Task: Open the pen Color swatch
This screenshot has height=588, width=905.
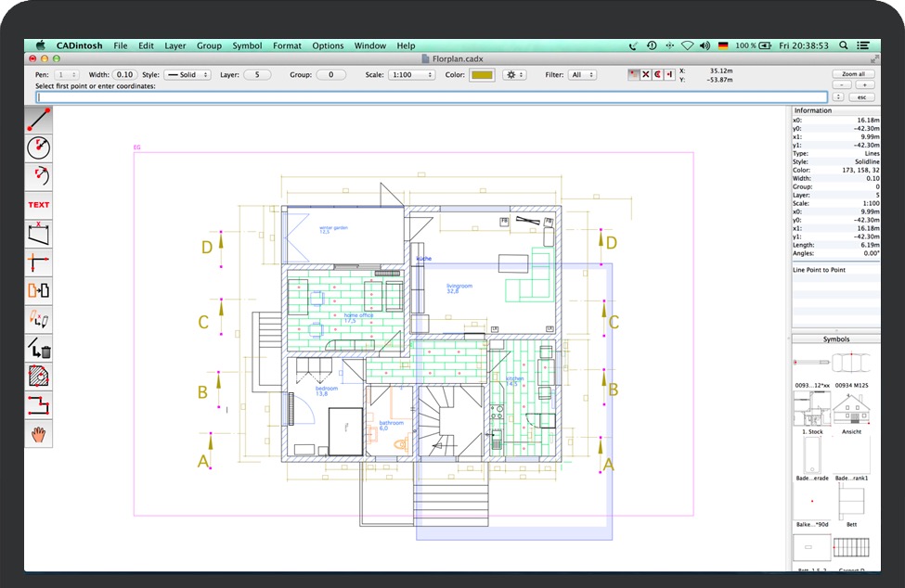Action: 481,74
